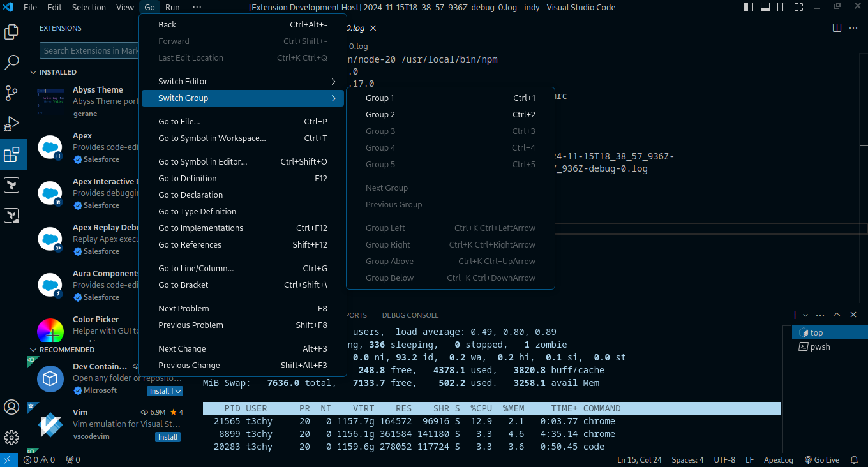Image resolution: width=868 pixels, height=467 pixels.
Task: Click the forwarded ports indicator in status bar
Action: tap(73, 459)
